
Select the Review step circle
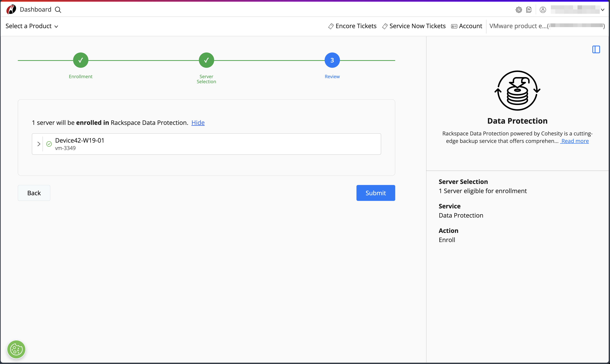pyautogui.click(x=332, y=60)
